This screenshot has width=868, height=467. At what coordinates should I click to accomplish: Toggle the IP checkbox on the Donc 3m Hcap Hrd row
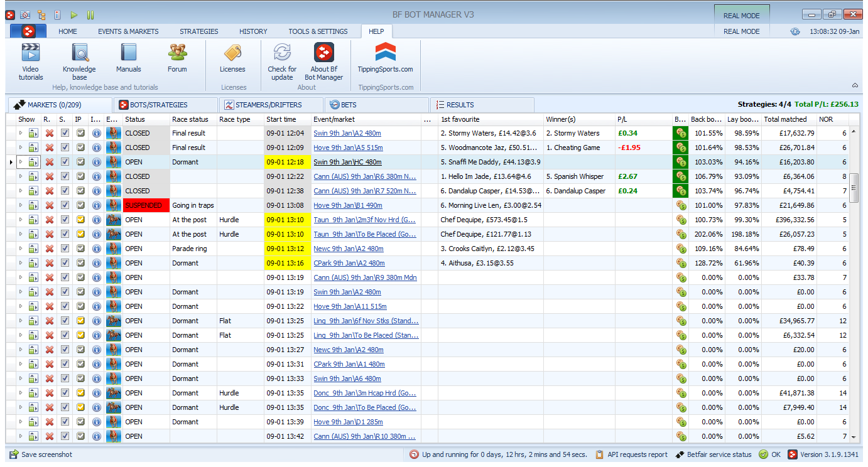pyautogui.click(x=80, y=393)
